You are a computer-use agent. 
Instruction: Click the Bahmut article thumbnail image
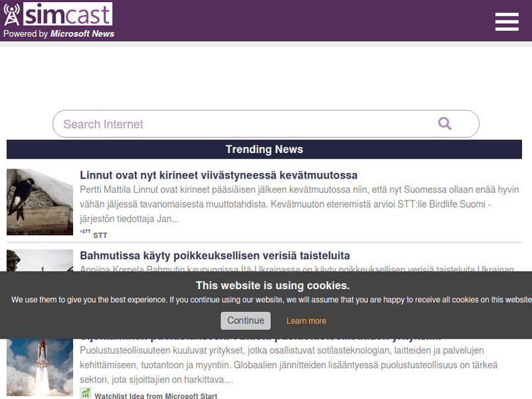pos(40,260)
